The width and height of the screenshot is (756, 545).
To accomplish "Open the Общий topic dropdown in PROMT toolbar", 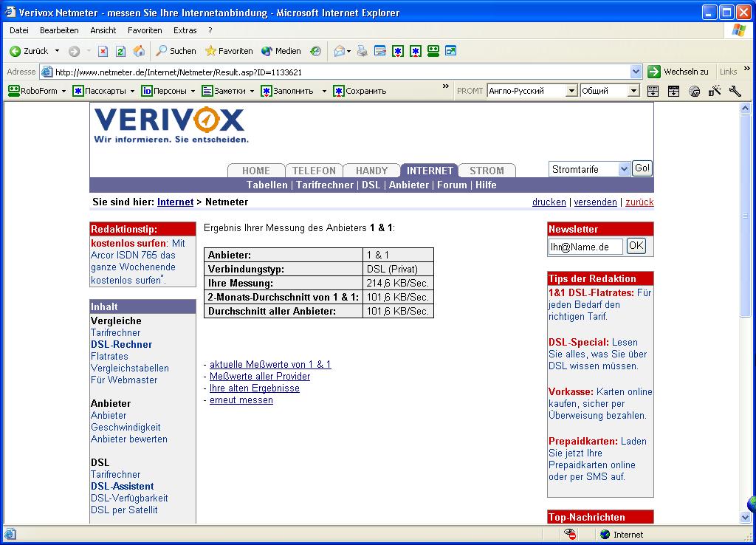I will click(x=633, y=91).
